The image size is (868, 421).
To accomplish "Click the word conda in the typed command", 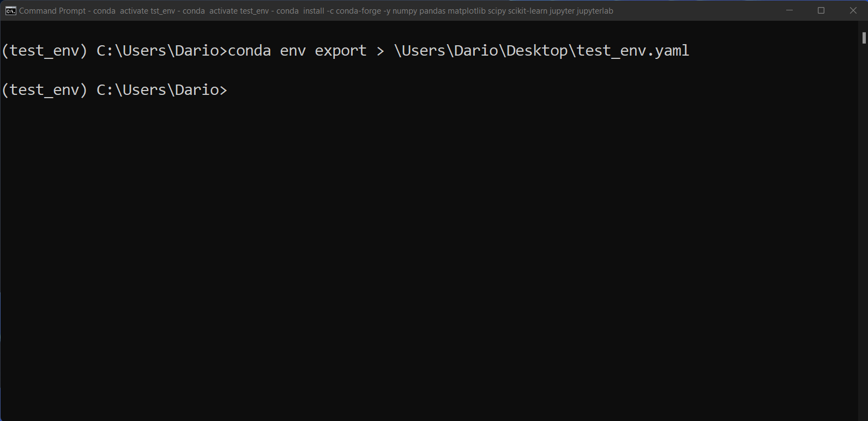I will tap(249, 50).
